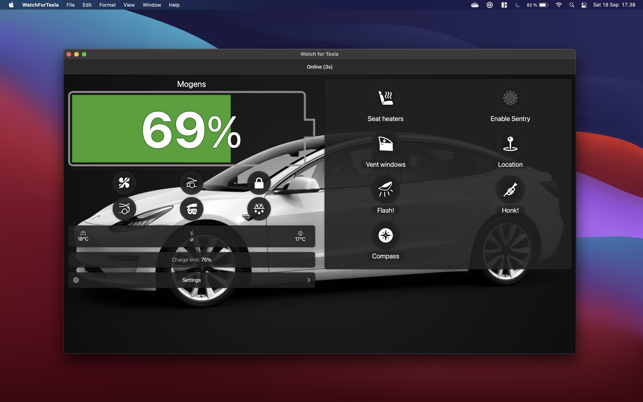Click the open-hood car icon left of padlock

coord(192,183)
